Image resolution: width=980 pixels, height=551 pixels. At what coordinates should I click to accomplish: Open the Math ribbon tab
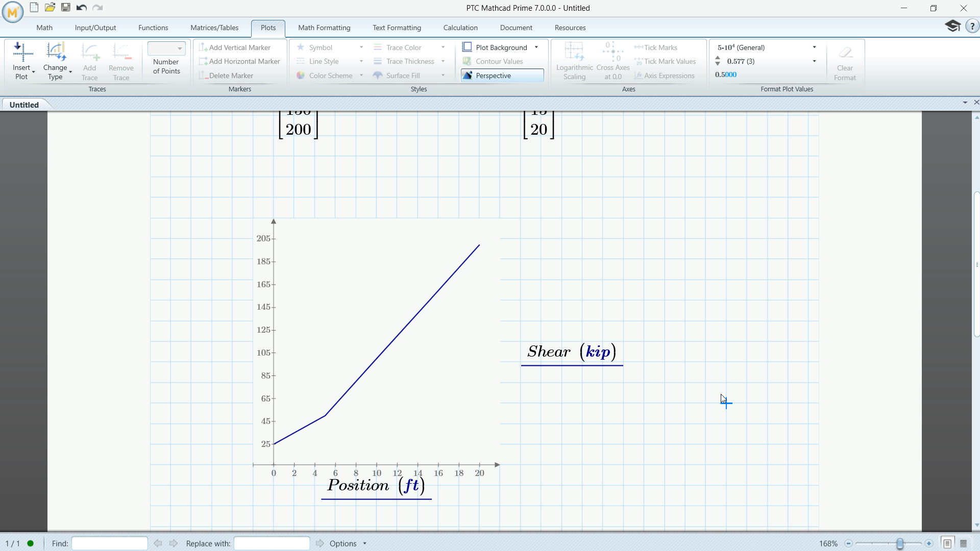44,28
